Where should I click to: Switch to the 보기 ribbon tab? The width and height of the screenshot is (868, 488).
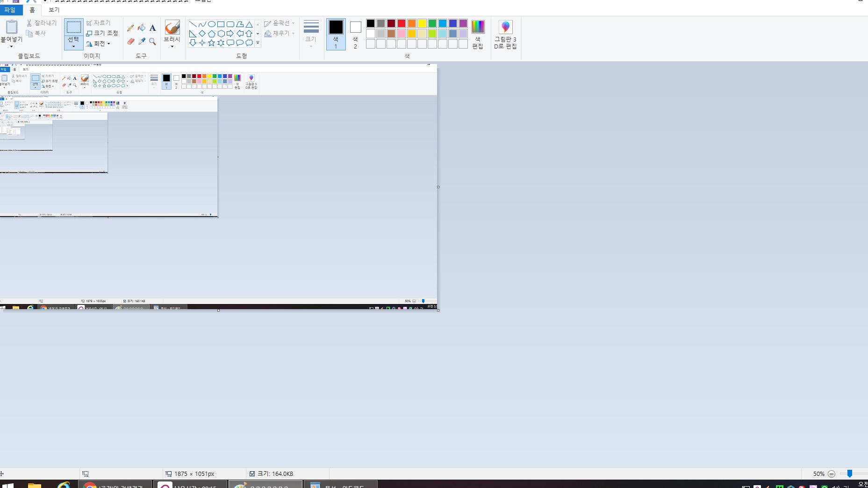coord(54,10)
